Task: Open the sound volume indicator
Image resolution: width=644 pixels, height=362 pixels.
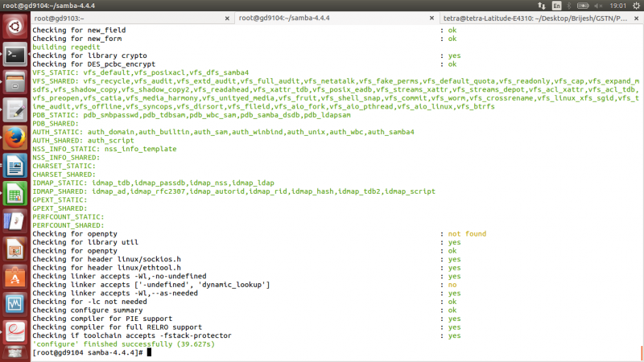Action: (598, 6)
